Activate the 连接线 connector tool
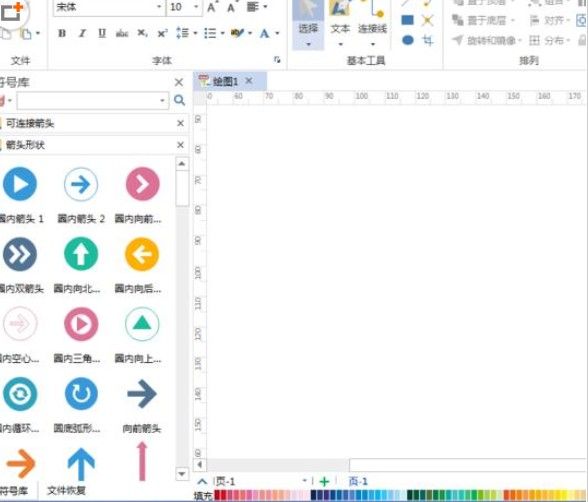 372,25
